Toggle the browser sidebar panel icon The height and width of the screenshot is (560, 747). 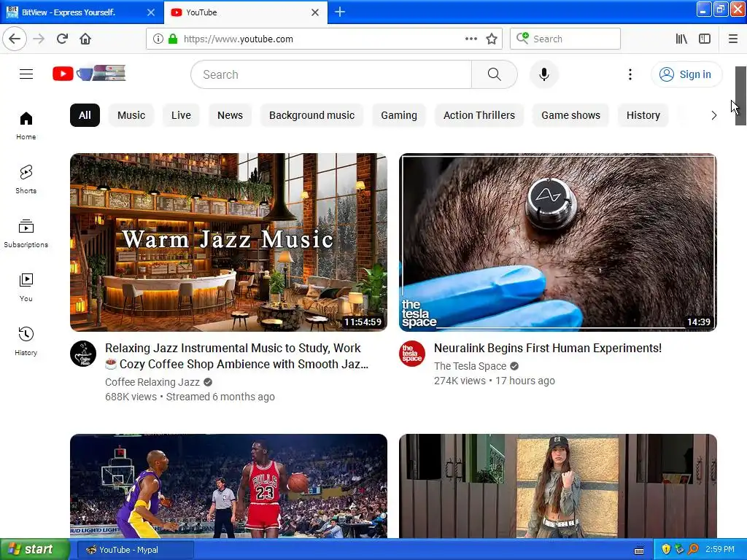click(705, 39)
